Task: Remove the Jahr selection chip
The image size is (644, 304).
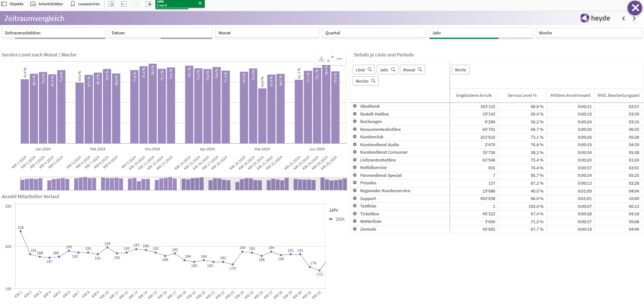Action: pyautogui.click(x=200, y=3)
